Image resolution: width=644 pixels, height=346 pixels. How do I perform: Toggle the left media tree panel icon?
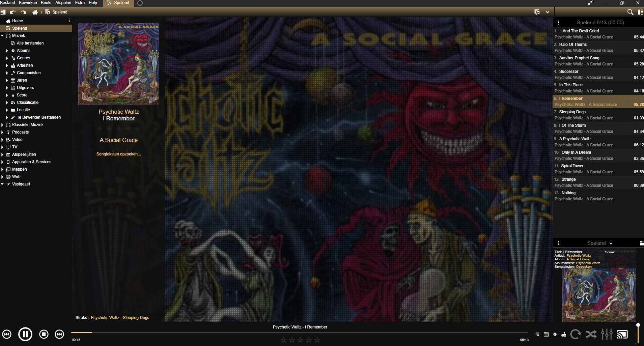tap(3, 12)
